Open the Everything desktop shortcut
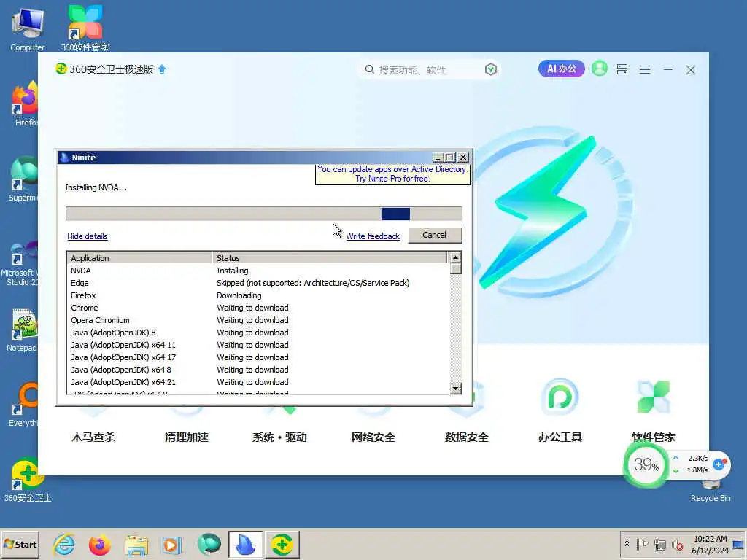This screenshot has height=560, width=747. pos(23,405)
